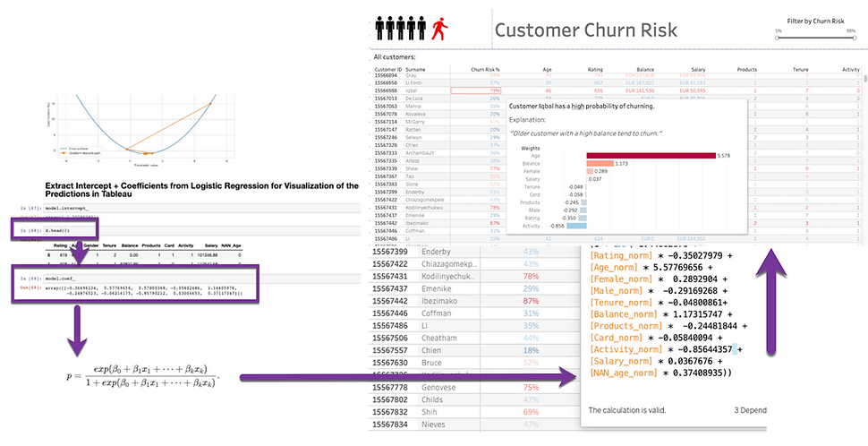Click the Products column header in customer table
Viewport: 868px width, 446px height.
747,69
